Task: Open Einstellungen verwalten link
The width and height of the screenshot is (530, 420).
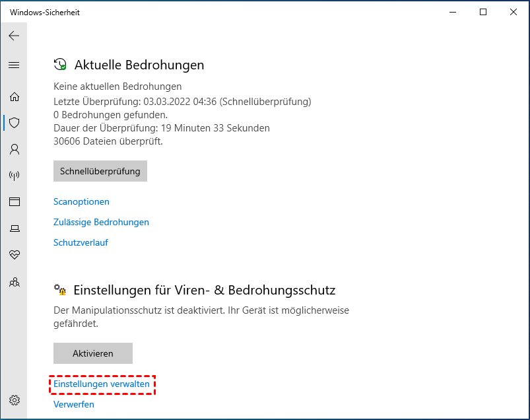Action: (102, 384)
